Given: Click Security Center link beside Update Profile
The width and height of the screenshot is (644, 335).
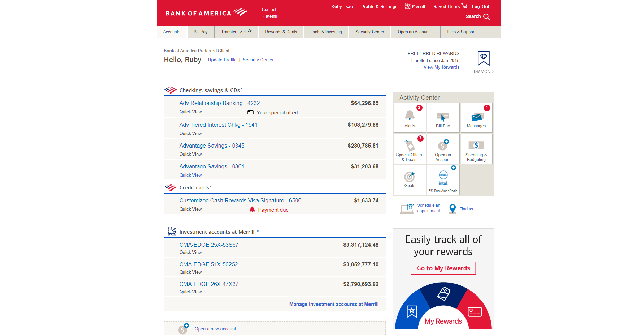Looking at the screenshot, I should [x=258, y=60].
